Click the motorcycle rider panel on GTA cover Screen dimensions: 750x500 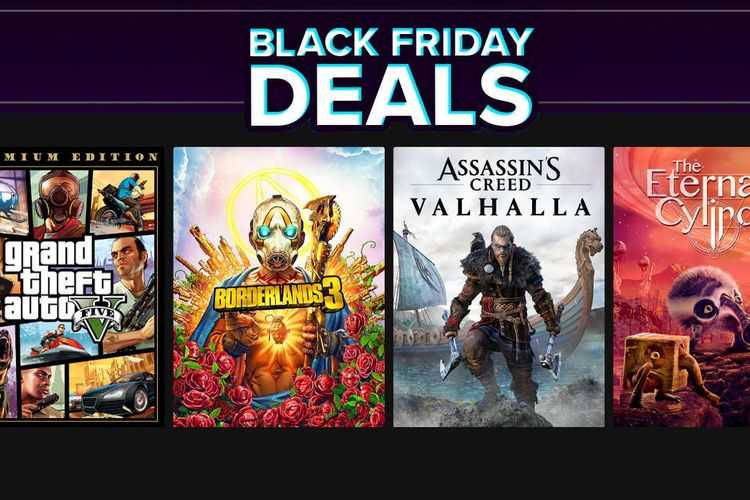click(x=122, y=200)
